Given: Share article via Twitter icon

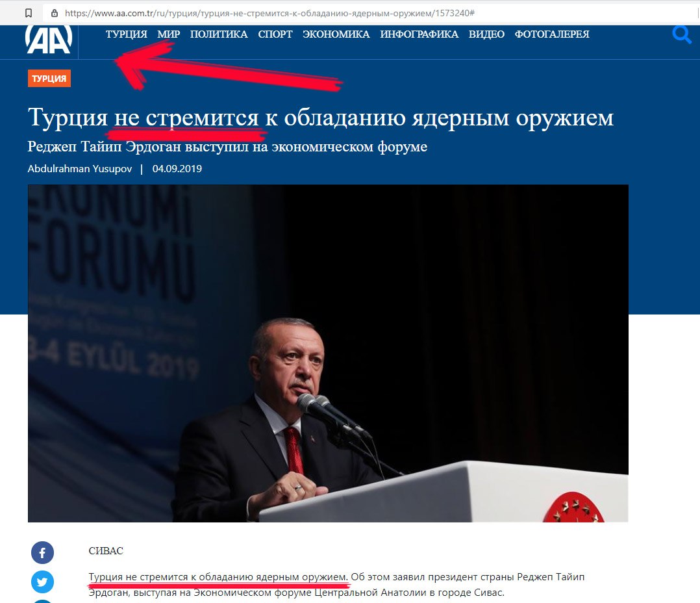Looking at the screenshot, I should (x=42, y=582).
